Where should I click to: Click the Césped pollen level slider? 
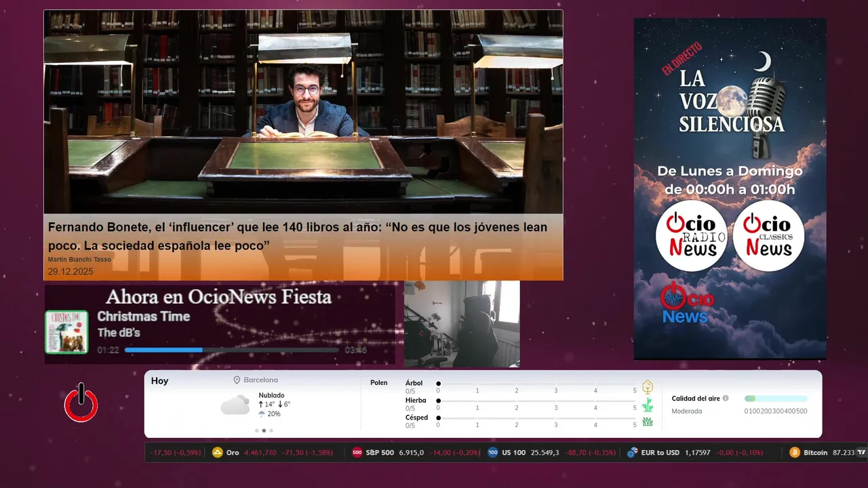[536, 418]
